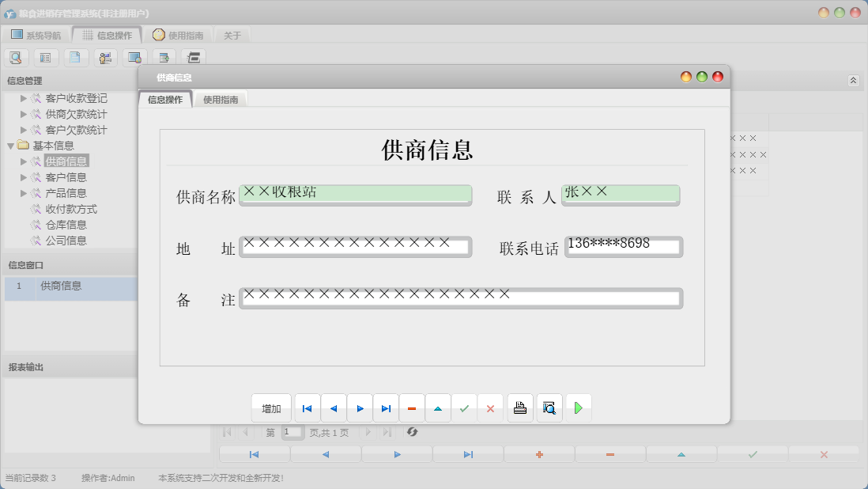
Task: Click the magnifier search icon in main toolbar
Action: tap(16, 57)
